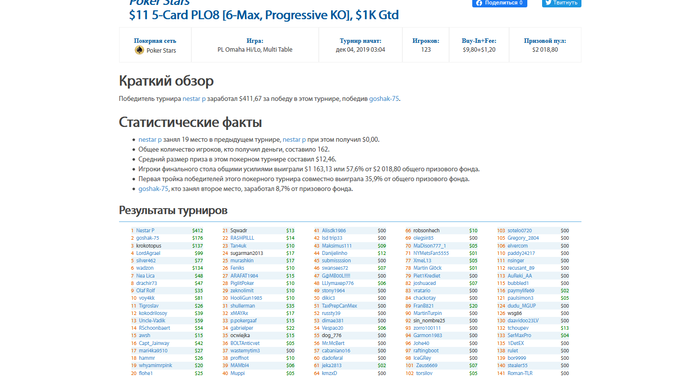Open submissssion profile at rank 45
This screenshot has height=376, width=700.
[336, 260]
